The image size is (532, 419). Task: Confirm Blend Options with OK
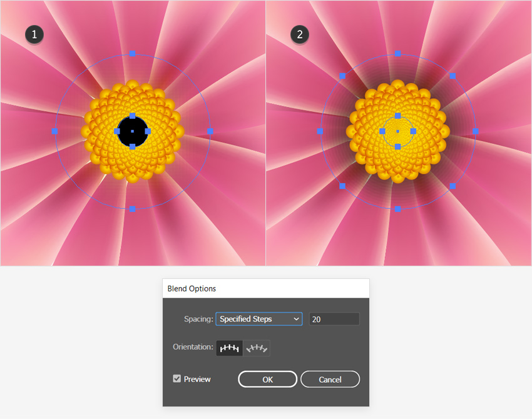point(267,380)
